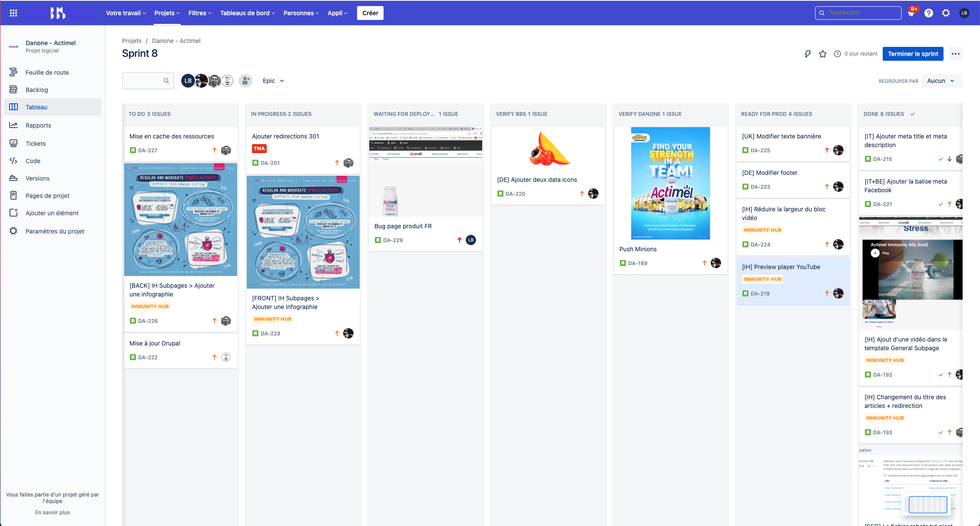The image size is (980, 526).
Task: Click story type icon on DA-224
Action: [745, 245]
